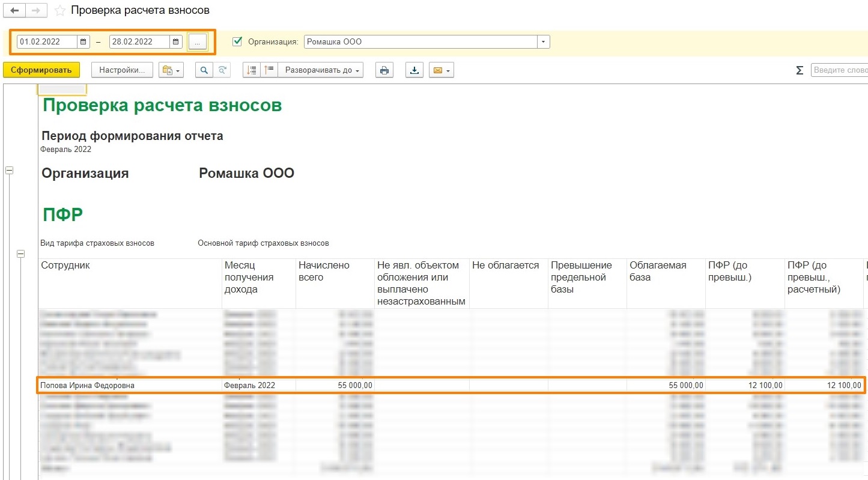Select the Февраль 2022 cell in Попова row
The height and width of the screenshot is (480, 868).
click(259, 385)
